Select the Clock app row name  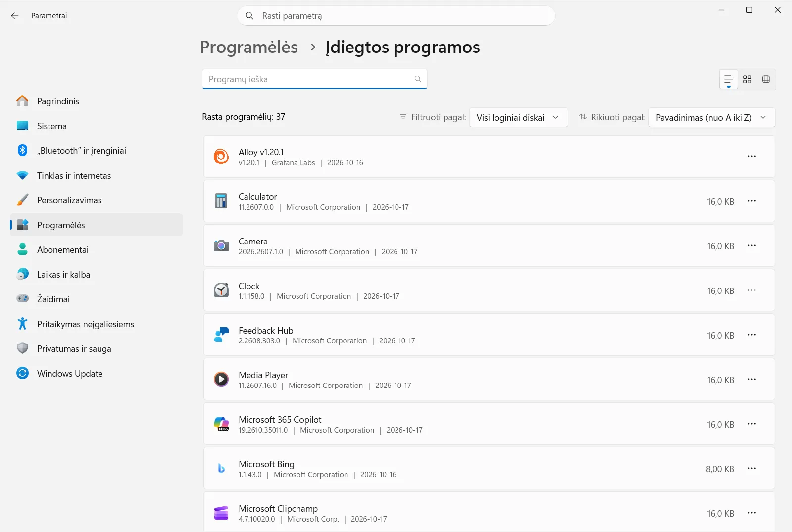[249, 286]
